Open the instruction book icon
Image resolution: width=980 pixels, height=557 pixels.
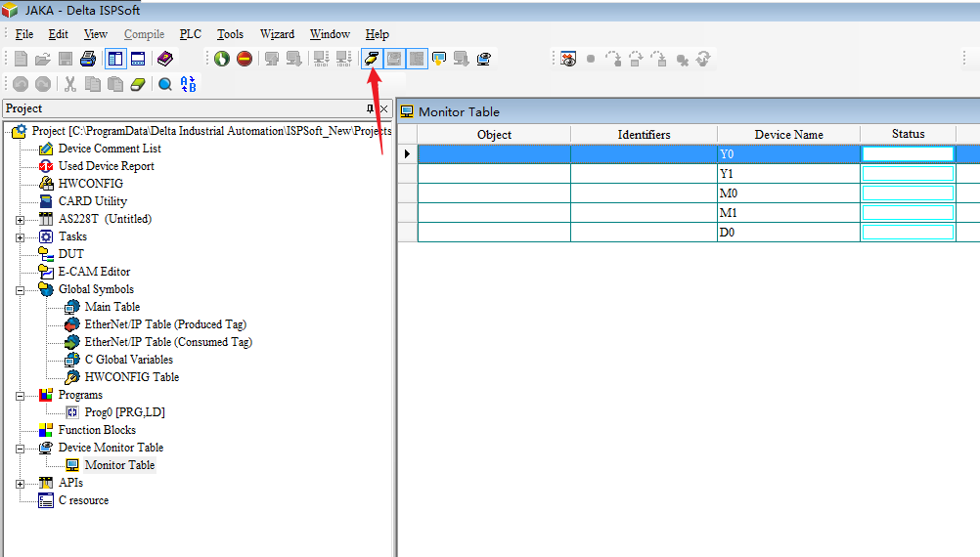[164, 59]
